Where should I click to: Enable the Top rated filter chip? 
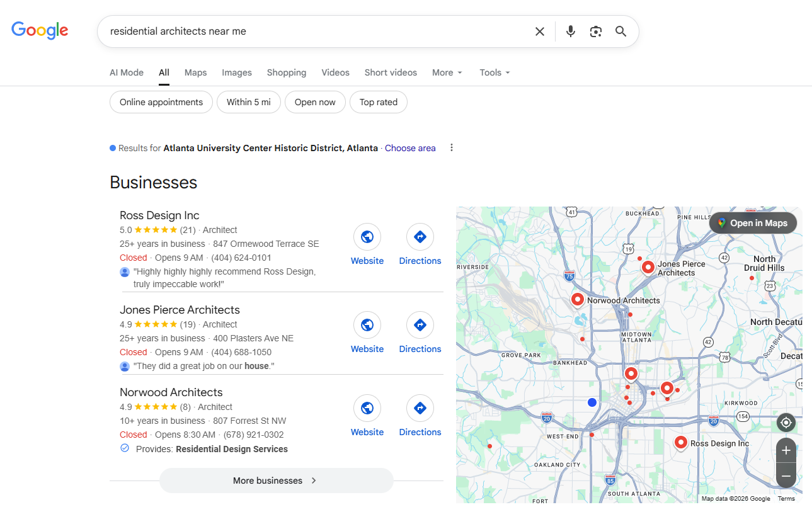(x=378, y=102)
